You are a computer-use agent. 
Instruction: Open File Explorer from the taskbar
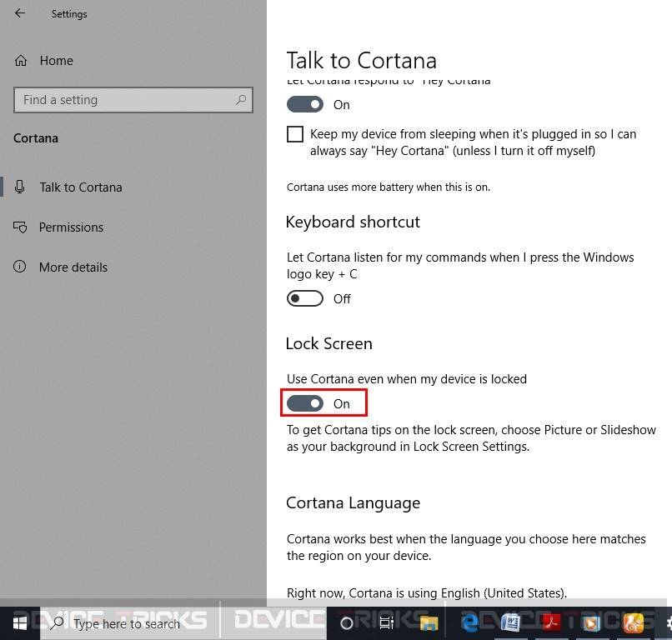click(428, 622)
